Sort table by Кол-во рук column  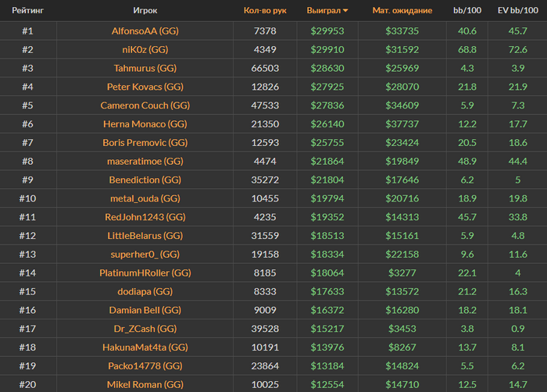point(265,11)
